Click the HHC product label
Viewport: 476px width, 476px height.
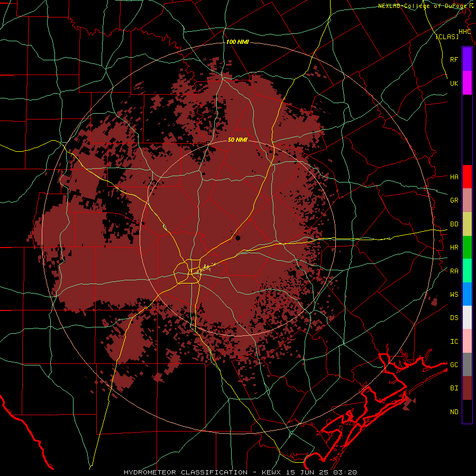click(464, 32)
